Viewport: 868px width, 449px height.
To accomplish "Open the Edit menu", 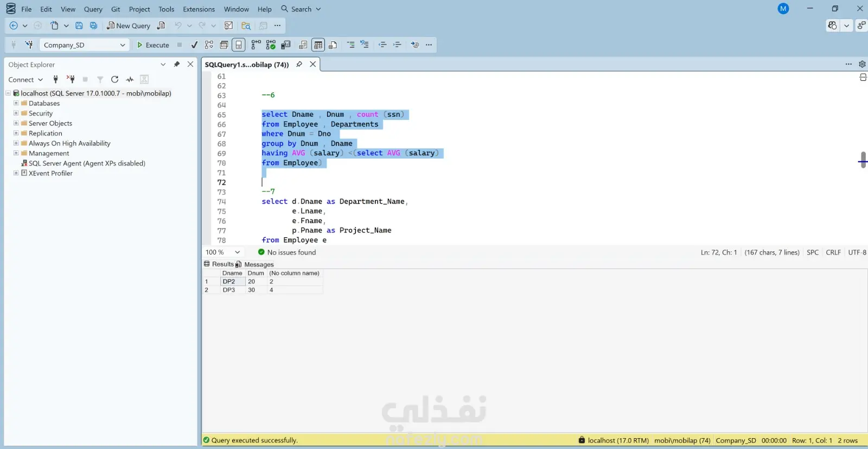I will click(x=46, y=9).
